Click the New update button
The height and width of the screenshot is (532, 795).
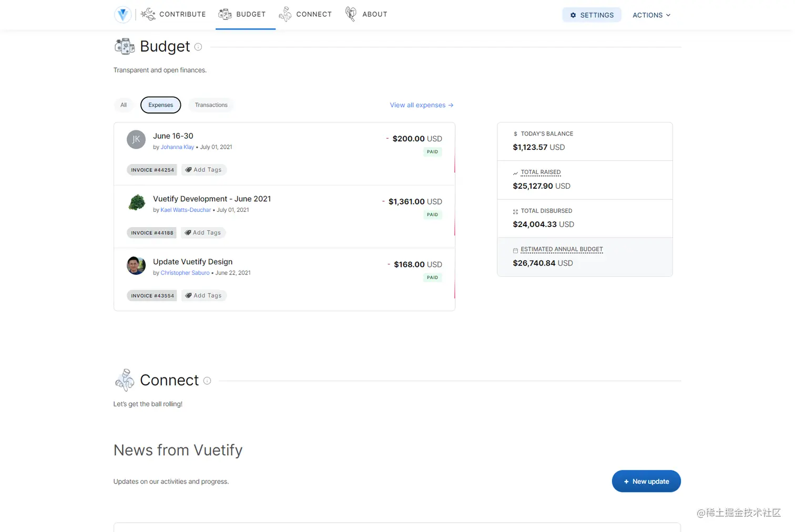[x=646, y=482]
